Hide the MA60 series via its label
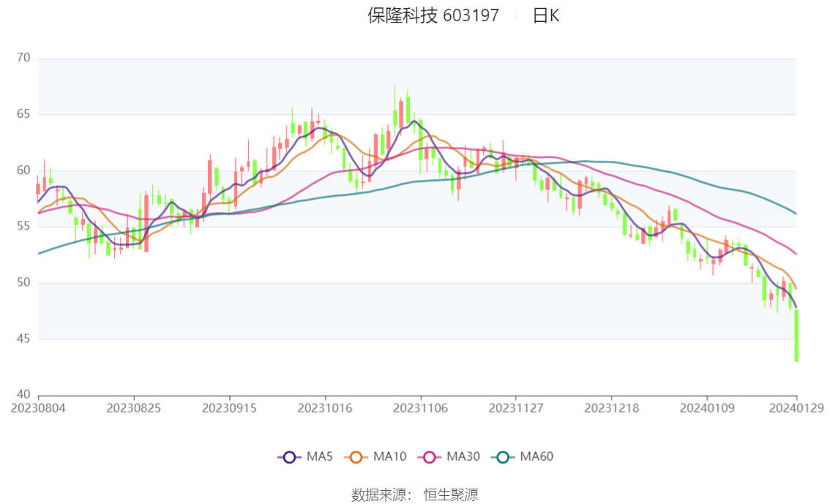Screen dimensions: 830x504 coord(536,457)
